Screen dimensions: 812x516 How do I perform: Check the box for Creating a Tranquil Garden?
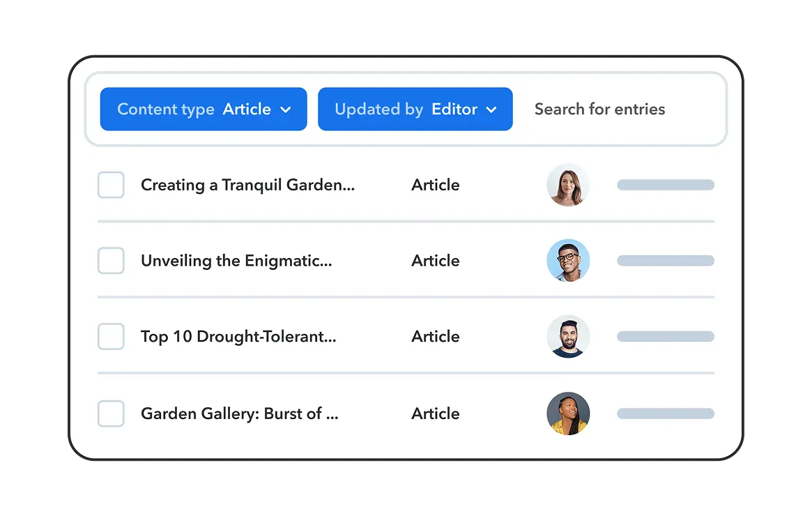tap(111, 185)
